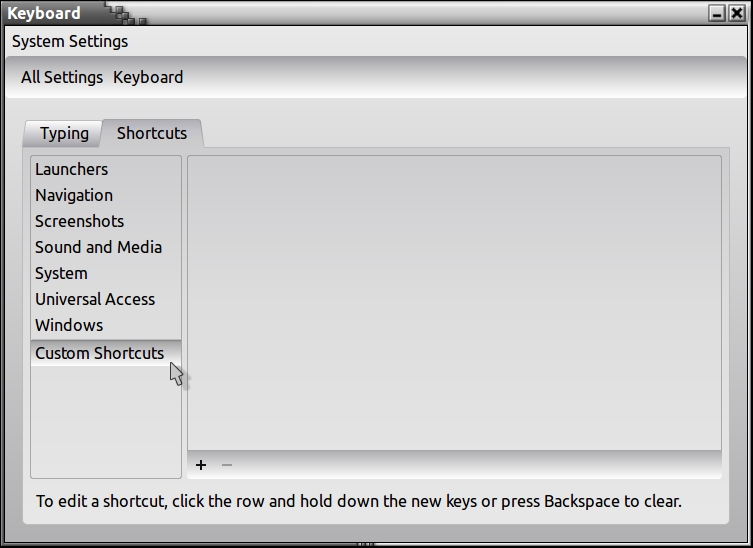Image resolution: width=753 pixels, height=548 pixels.
Task: Click the plus icon to add shortcut
Action: click(x=201, y=465)
